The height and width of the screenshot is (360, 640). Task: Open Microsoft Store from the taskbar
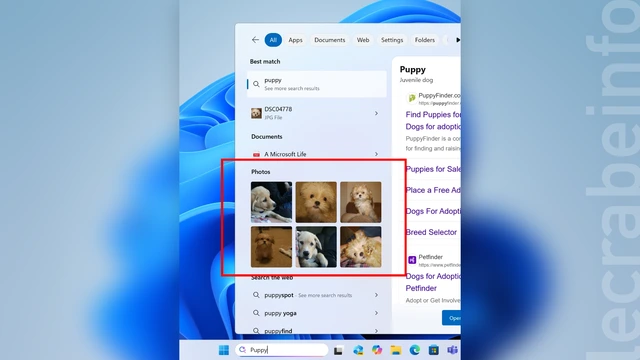click(x=433, y=350)
